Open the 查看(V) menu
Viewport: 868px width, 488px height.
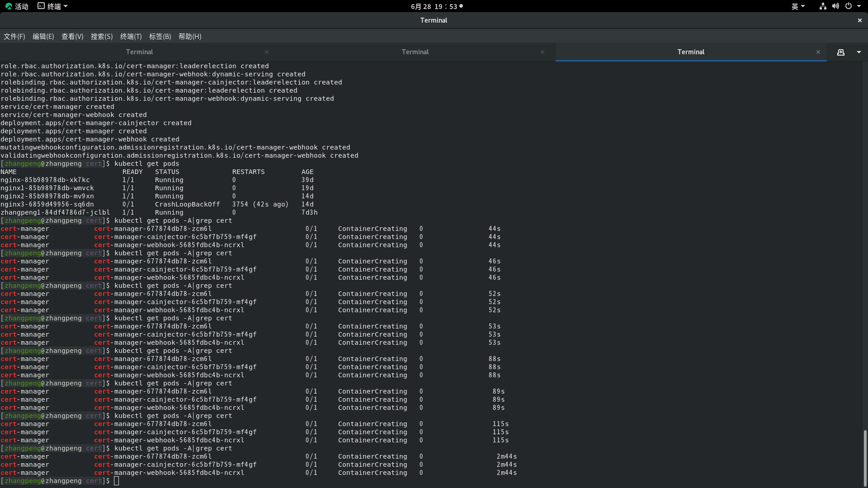[72, 37]
